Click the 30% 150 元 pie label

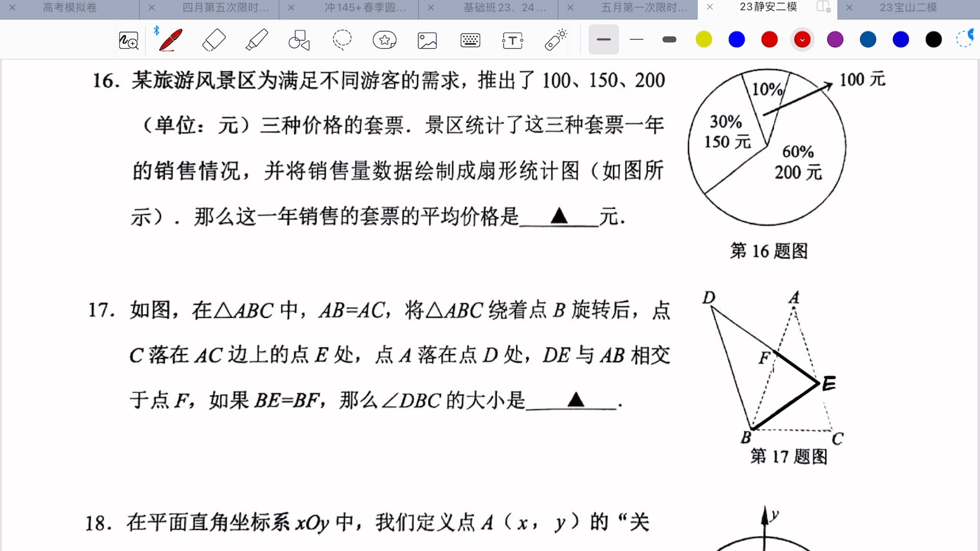click(x=727, y=132)
